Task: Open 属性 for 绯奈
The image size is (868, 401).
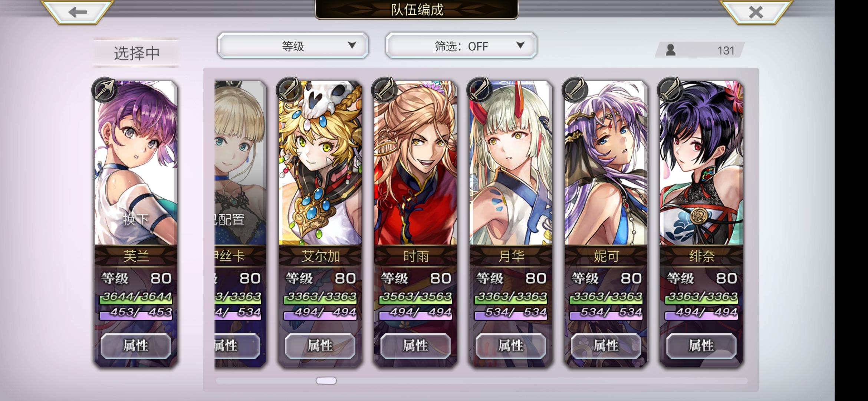Action: tap(701, 346)
